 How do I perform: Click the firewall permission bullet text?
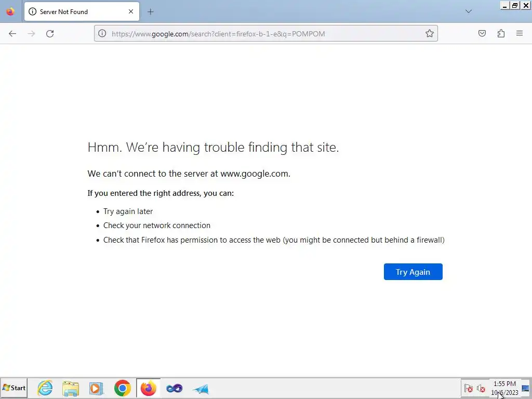tap(274, 240)
